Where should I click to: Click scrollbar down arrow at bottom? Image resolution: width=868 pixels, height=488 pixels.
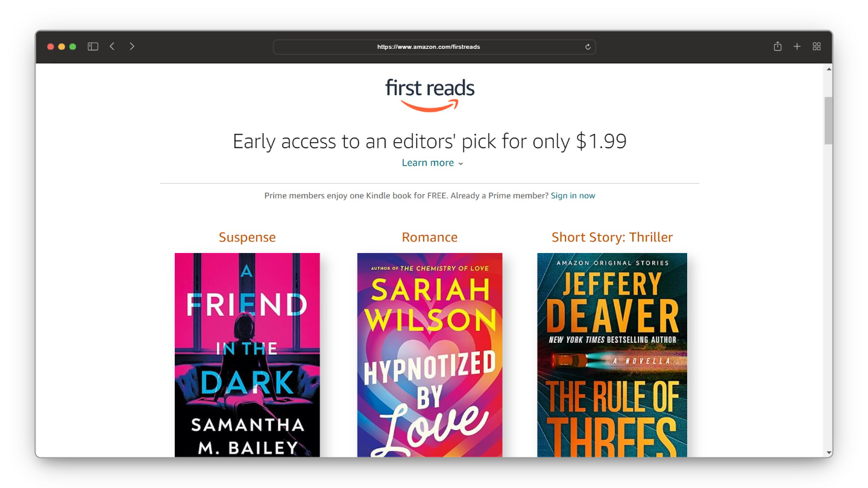[829, 452]
